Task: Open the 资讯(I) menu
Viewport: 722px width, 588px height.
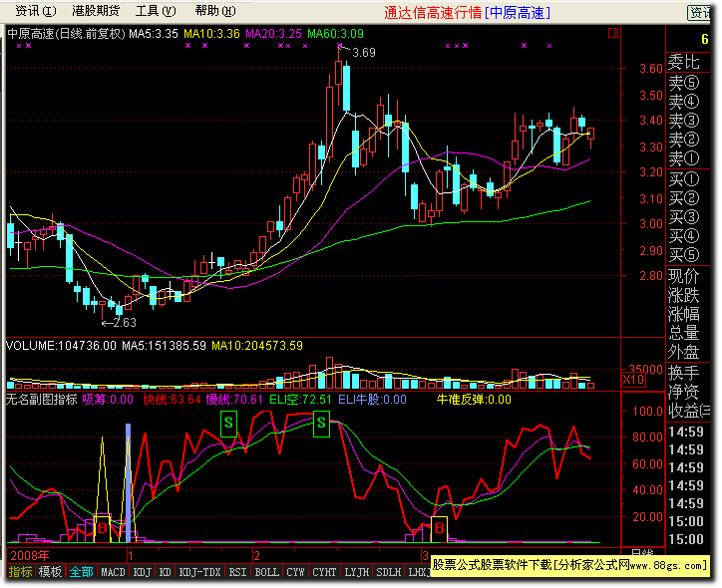Action: coord(35,11)
